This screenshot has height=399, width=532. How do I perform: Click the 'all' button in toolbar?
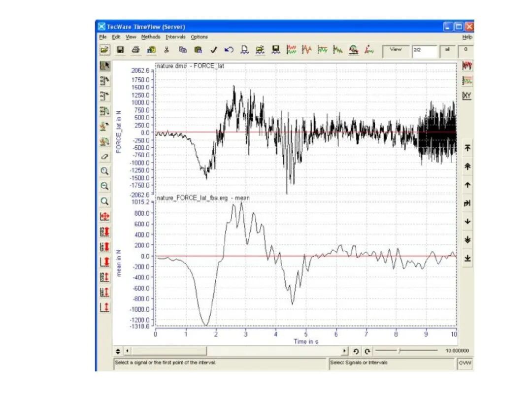[447, 51]
